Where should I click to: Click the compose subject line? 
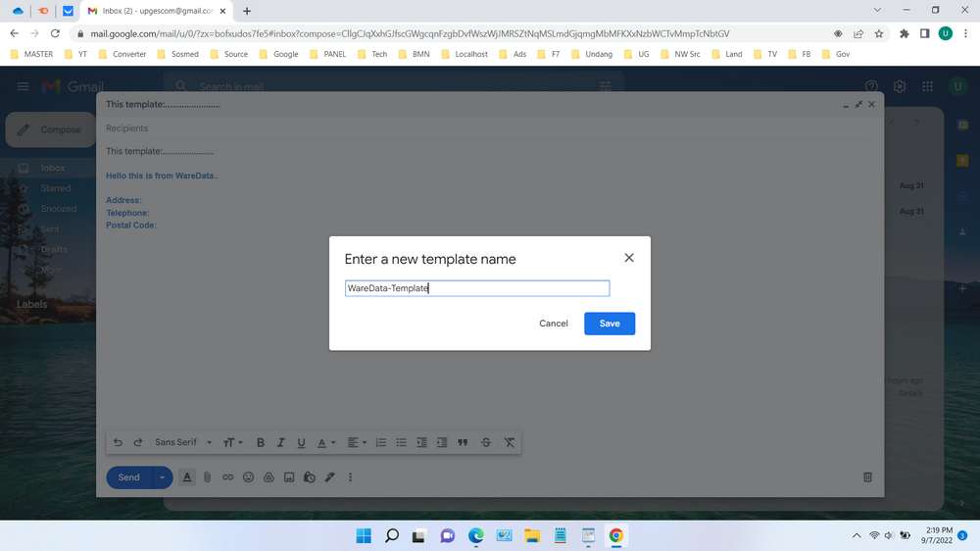(x=489, y=151)
